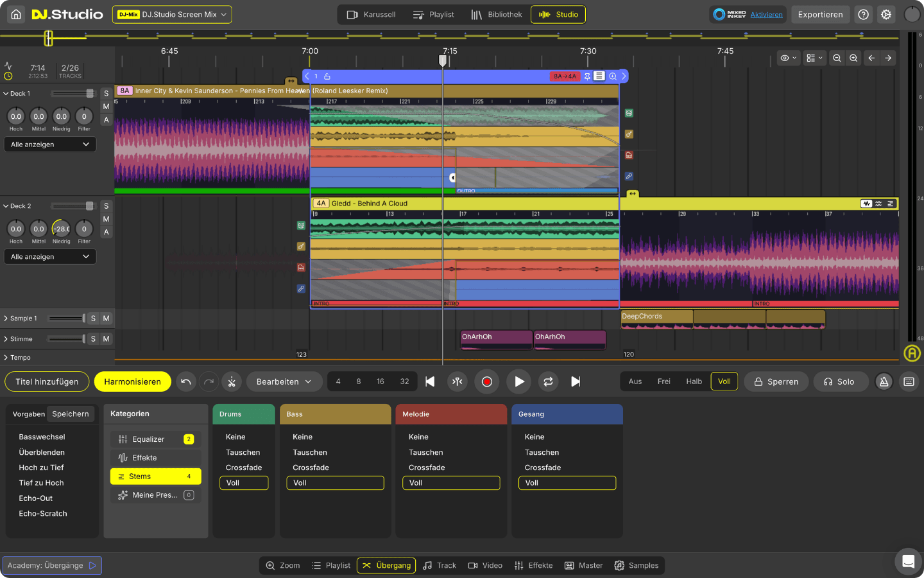Click the split tool icon next to redo
The image size is (924, 578).
click(232, 381)
